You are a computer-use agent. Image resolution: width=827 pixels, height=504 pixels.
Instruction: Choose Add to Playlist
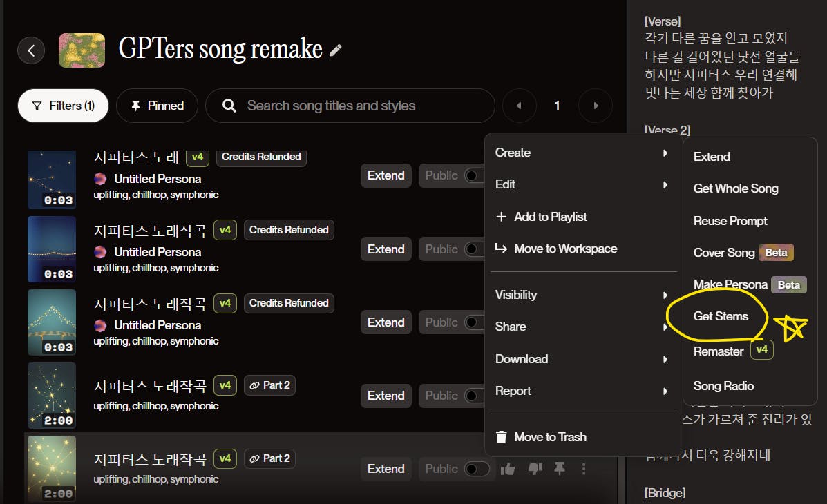583,217
